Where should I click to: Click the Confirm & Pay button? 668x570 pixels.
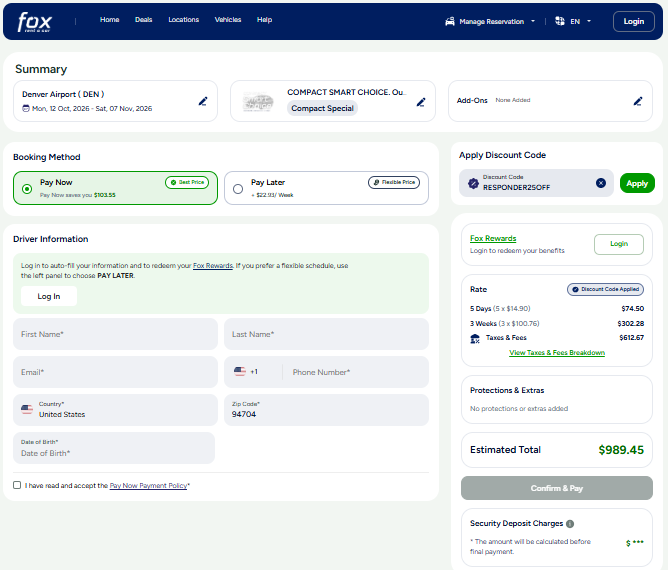(x=557, y=488)
